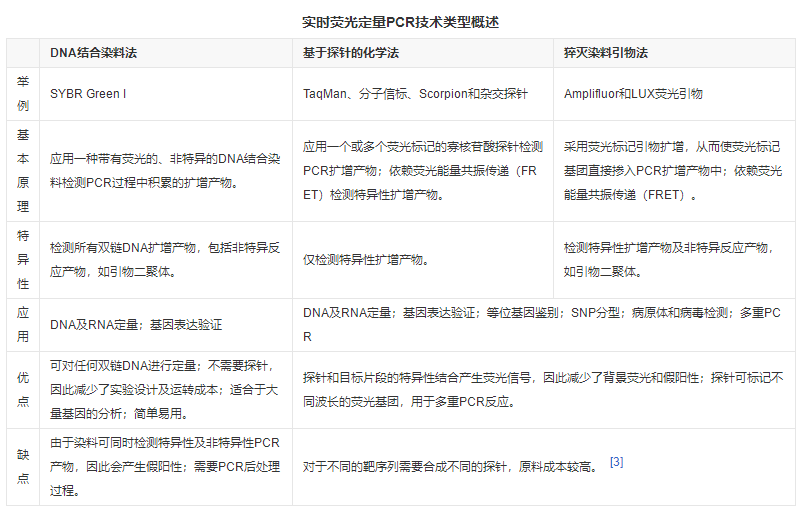Click the cell mentioning SNP分型 applications
Viewport: 798px width, 511px height.
click(x=540, y=324)
